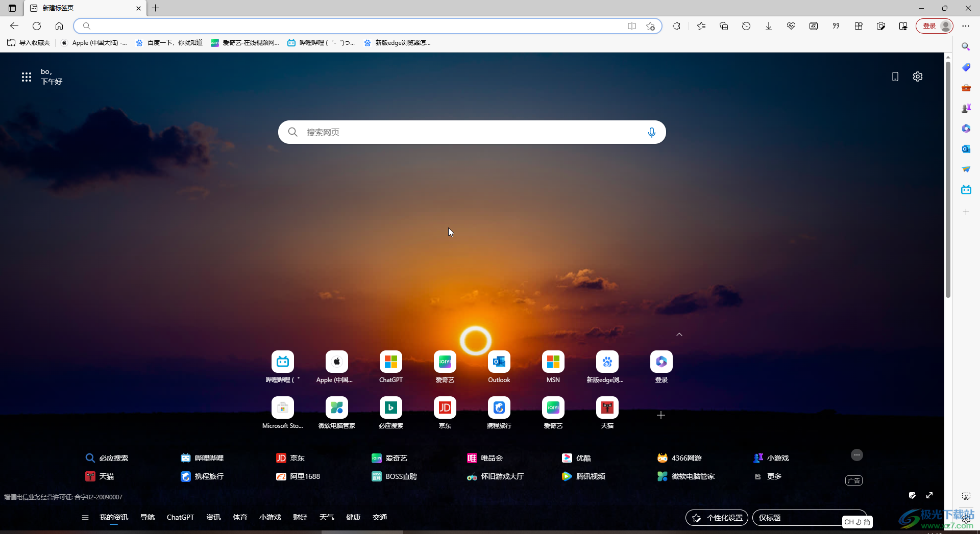This screenshot has height=534, width=980.
Task: Open the 唯品会 site link
Action: tap(485, 458)
